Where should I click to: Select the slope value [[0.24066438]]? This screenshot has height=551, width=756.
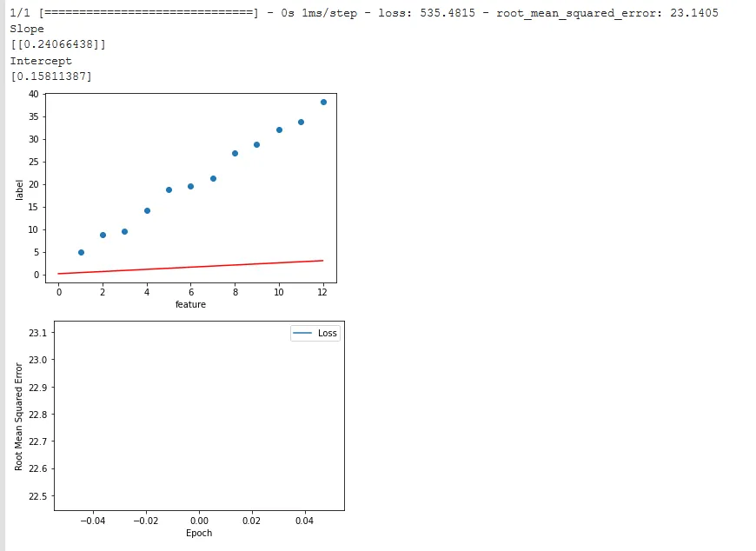pyautogui.click(x=58, y=44)
